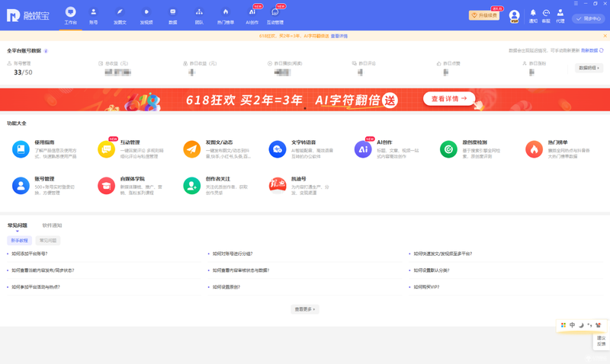The image size is (610, 364).
Task: Select the 新手教程 sub-tab
Action: point(20,241)
